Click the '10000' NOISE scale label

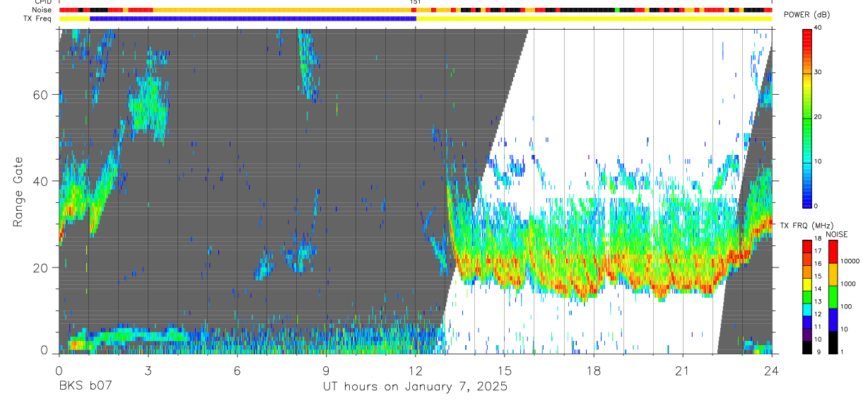[850, 261]
